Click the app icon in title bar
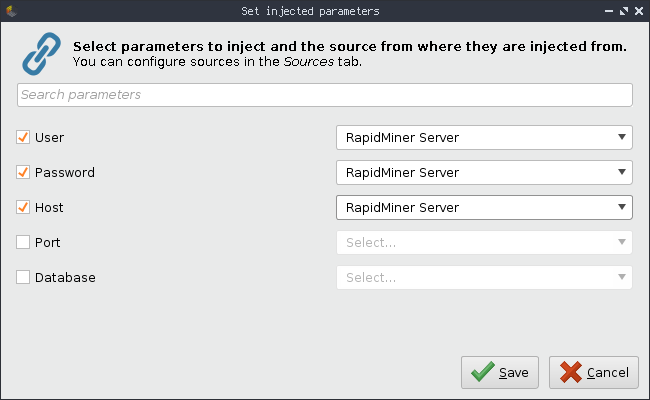 tap(12, 11)
